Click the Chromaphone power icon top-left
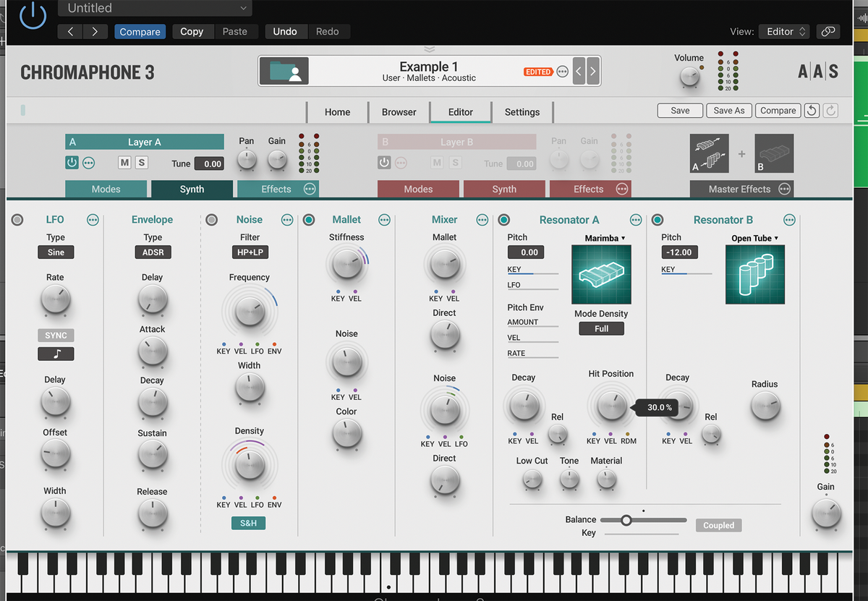This screenshot has width=868, height=601. (x=32, y=16)
